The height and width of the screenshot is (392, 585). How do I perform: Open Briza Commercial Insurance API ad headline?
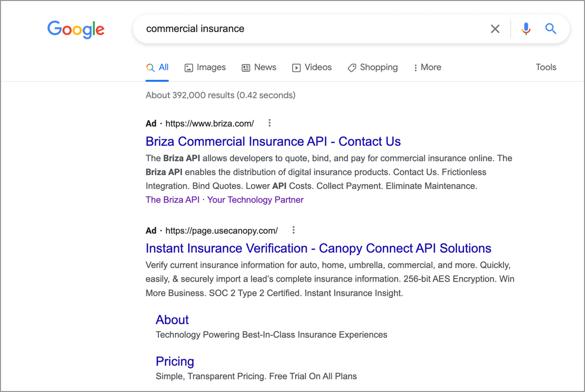273,142
